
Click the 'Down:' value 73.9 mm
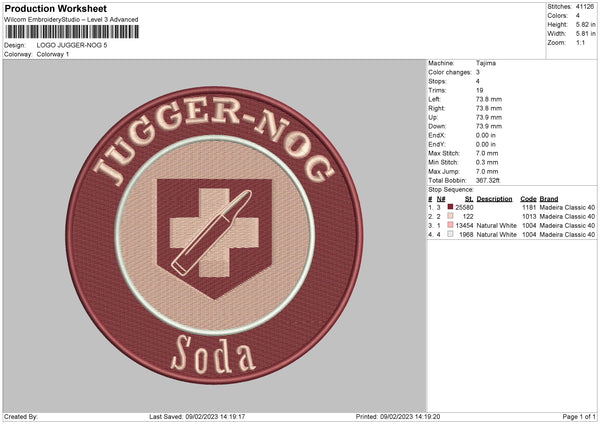(x=489, y=126)
